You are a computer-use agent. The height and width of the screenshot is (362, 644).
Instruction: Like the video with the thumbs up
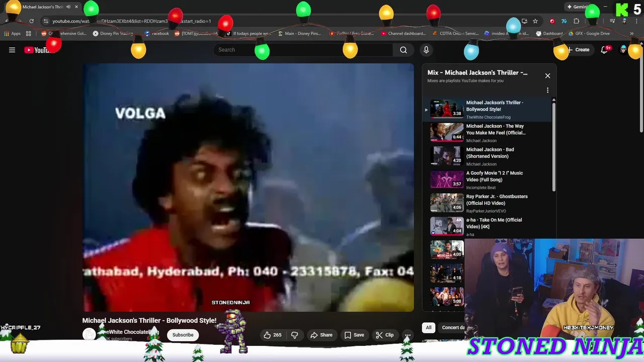click(x=273, y=335)
